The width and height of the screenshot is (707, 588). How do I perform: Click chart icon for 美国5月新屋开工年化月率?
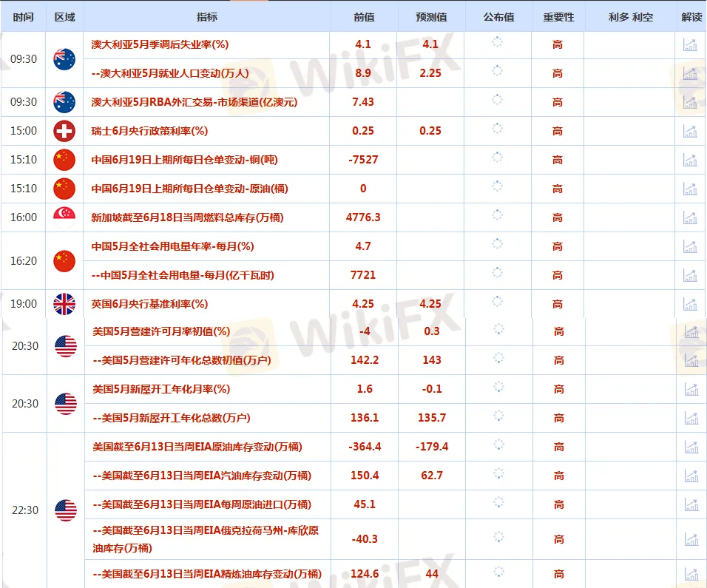tap(690, 389)
